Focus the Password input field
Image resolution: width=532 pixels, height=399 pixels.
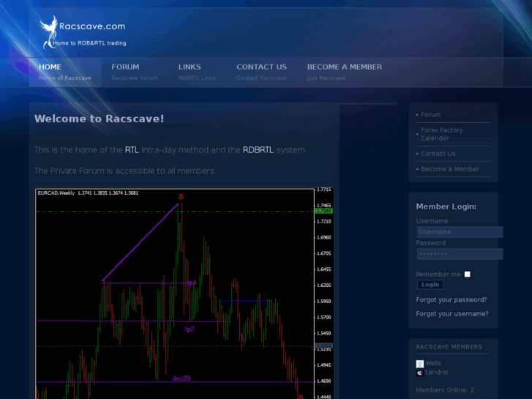459,254
